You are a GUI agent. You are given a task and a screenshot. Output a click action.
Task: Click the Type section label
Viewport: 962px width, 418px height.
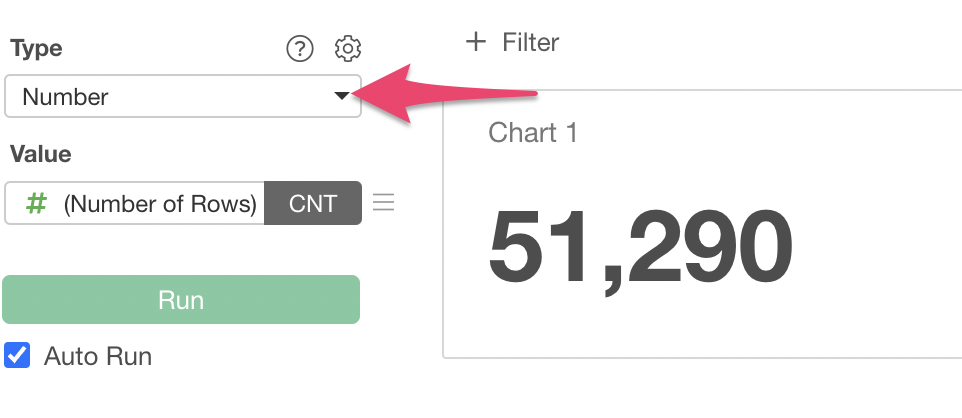point(36,48)
